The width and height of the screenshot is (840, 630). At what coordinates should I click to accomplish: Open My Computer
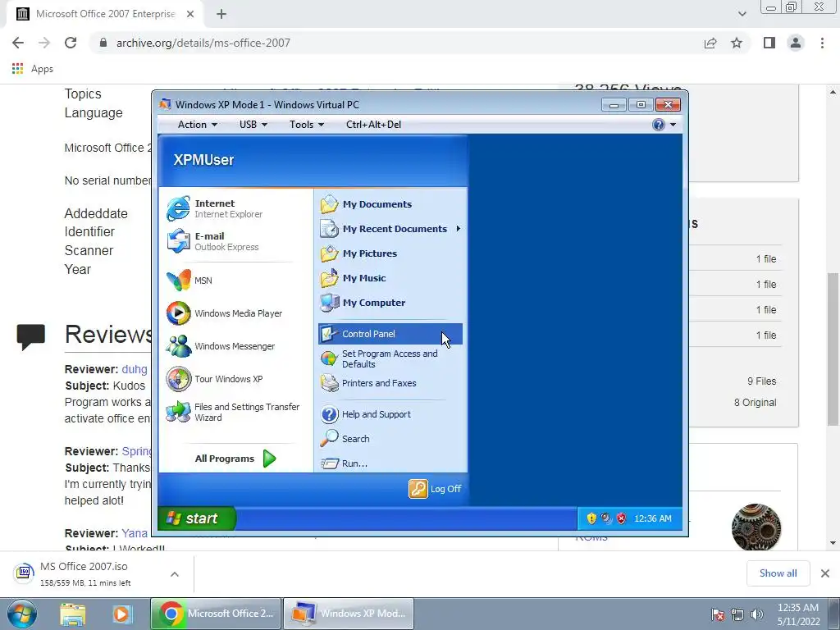(363, 303)
